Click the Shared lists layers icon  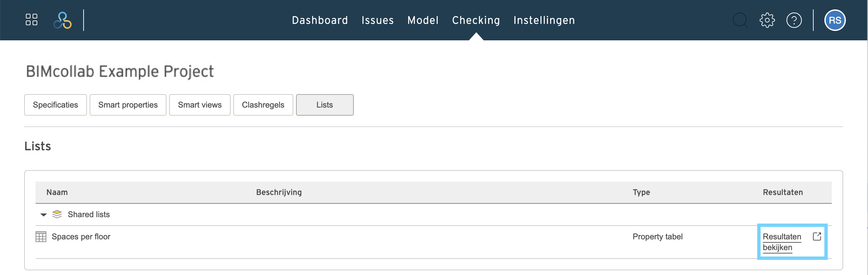[x=57, y=214]
